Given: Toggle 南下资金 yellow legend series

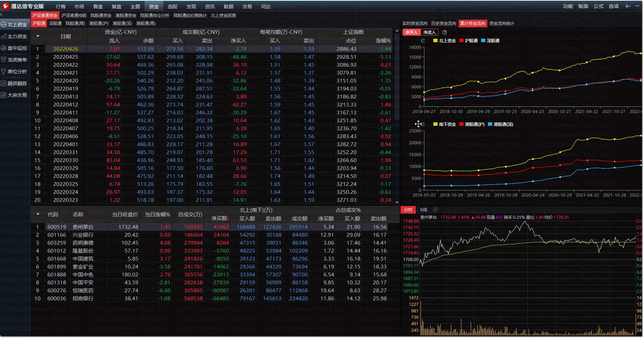Looking at the screenshot, I should click(x=444, y=124).
